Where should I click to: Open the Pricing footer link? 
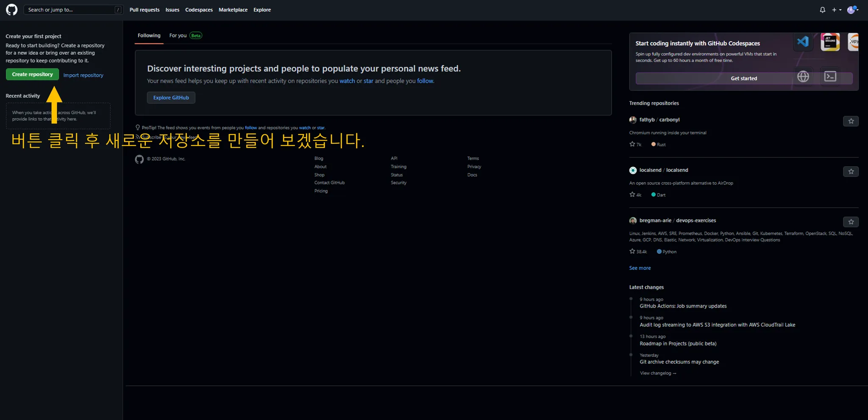[321, 191]
